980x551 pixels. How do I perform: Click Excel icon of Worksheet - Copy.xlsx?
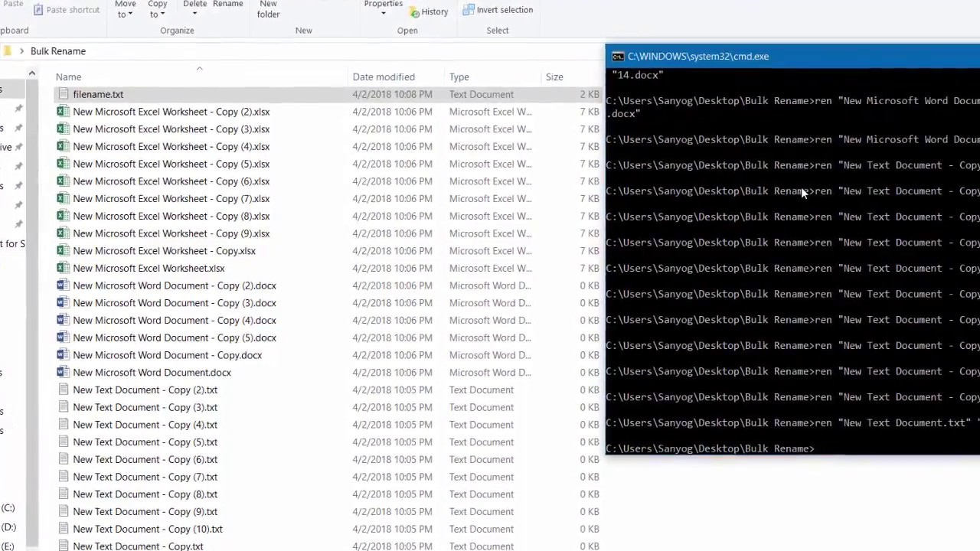click(x=63, y=251)
